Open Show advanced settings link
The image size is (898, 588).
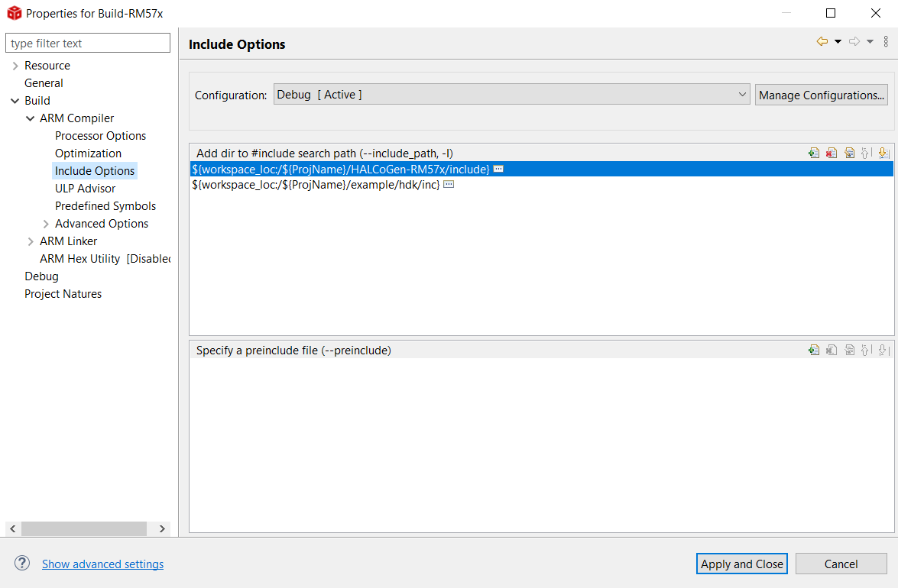pyautogui.click(x=102, y=564)
